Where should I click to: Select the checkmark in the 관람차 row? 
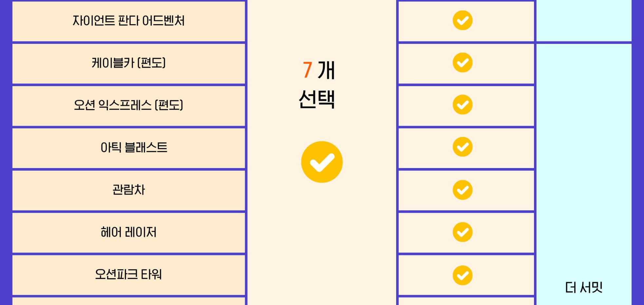coord(462,190)
